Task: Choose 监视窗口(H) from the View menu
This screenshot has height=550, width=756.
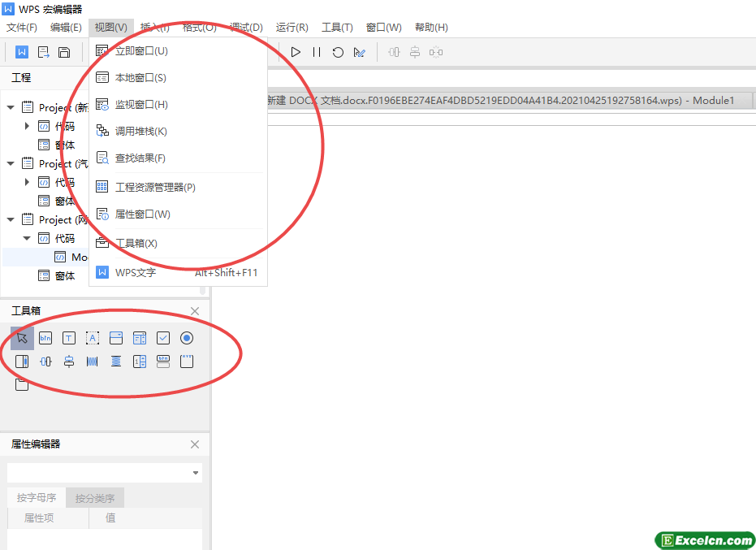Action: click(179, 105)
